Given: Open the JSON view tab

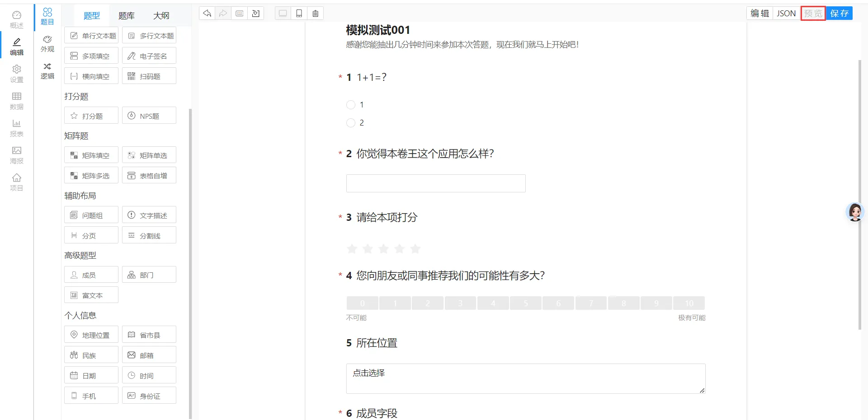Looking at the screenshot, I should (786, 14).
